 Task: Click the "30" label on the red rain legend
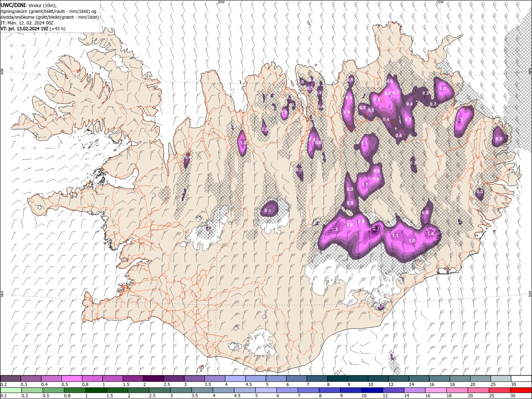(513, 396)
